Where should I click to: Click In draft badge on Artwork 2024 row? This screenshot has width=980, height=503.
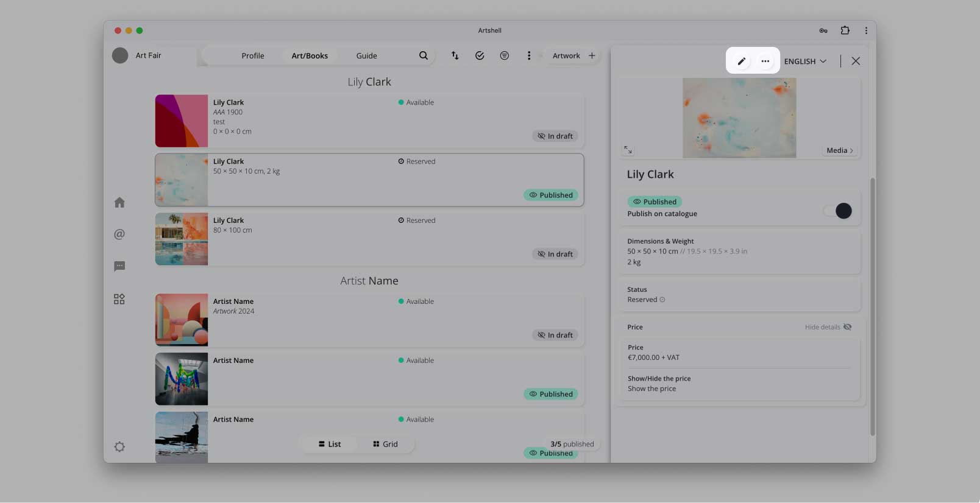tap(555, 335)
